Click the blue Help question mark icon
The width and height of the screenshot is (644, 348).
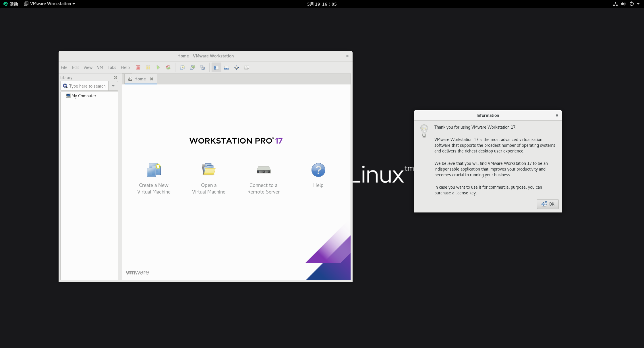click(x=318, y=170)
